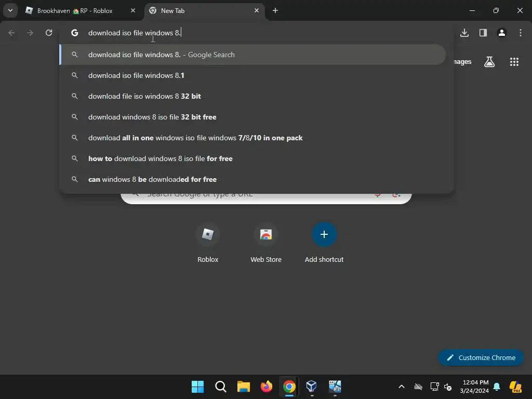Expand hidden system tray icons
This screenshot has height=399, width=532.
pos(402,387)
